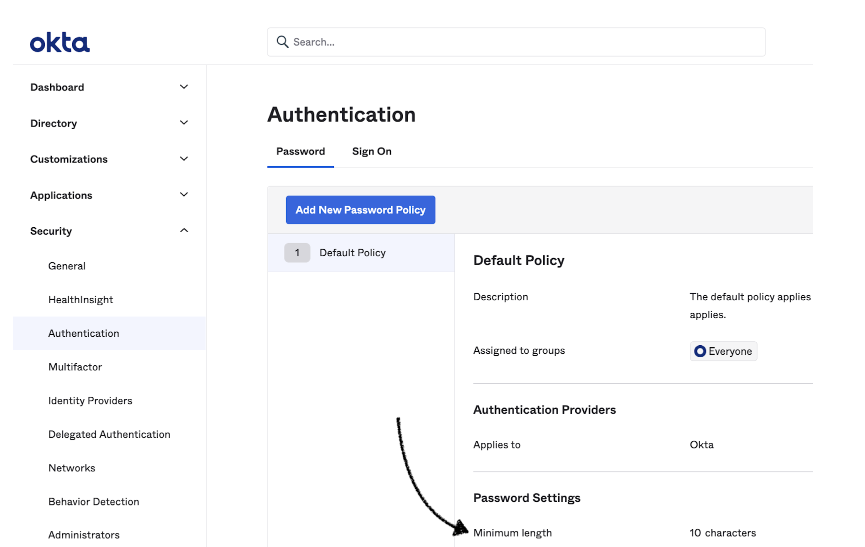Click the 10 characters value
The height and width of the screenshot is (547, 865).
point(723,533)
